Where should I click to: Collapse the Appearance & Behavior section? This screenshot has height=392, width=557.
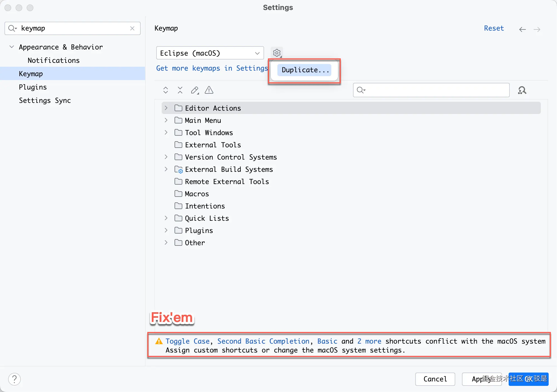tap(12, 47)
